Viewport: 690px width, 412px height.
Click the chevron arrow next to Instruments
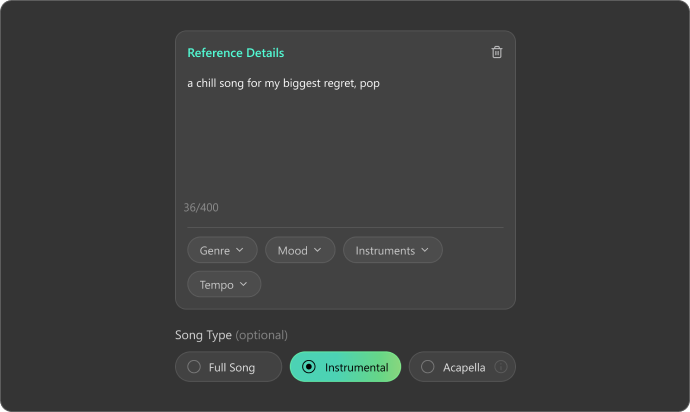point(425,250)
